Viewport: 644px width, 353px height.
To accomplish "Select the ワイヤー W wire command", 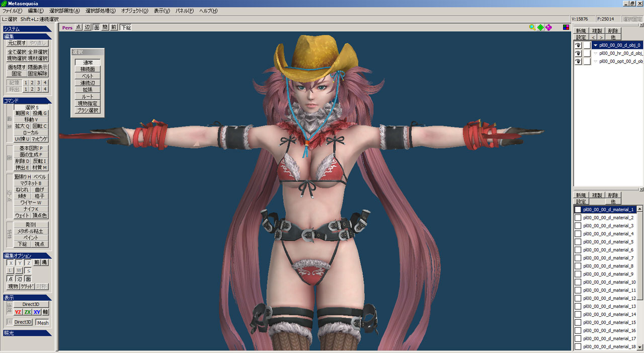I will click(x=31, y=202).
